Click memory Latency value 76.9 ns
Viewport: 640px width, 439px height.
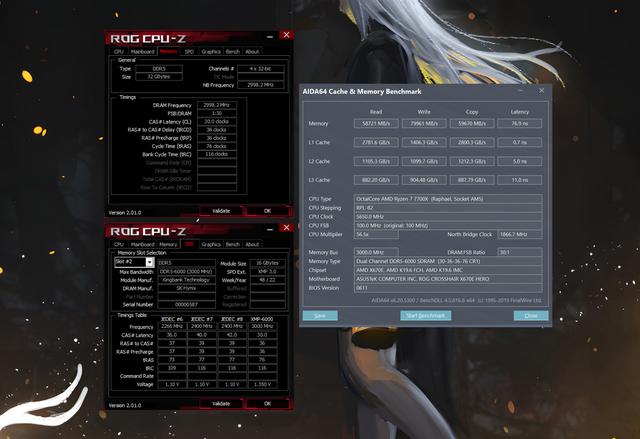tap(520, 123)
